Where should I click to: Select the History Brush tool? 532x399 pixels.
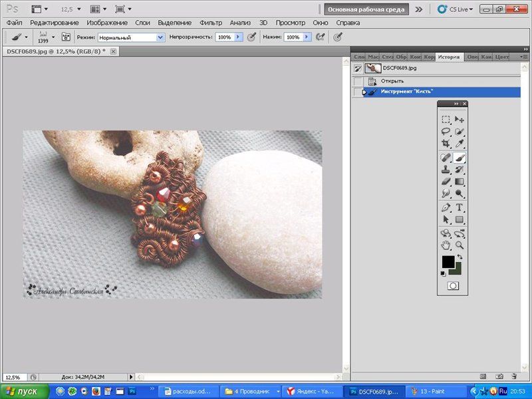(460, 170)
